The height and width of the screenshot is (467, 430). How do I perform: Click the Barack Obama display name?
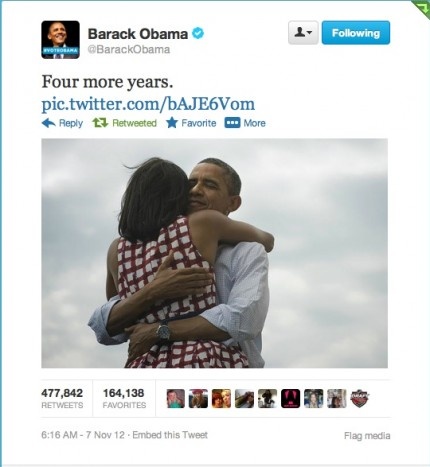point(138,34)
